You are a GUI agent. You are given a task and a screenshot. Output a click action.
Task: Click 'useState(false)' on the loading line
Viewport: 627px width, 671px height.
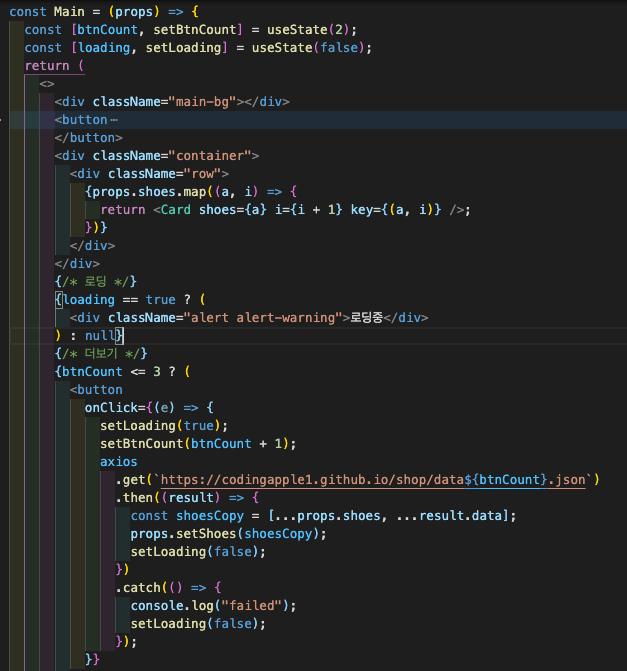(x=308, y=48)
